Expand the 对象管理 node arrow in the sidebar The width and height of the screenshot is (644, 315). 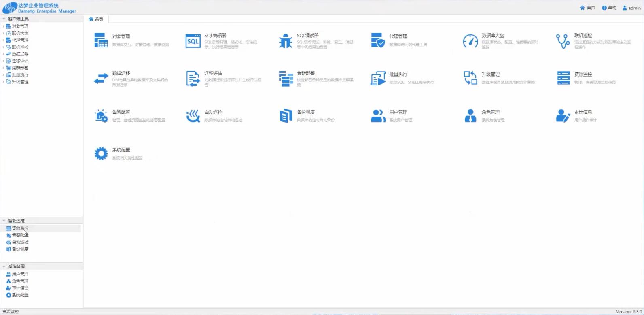tap(3, 26)
